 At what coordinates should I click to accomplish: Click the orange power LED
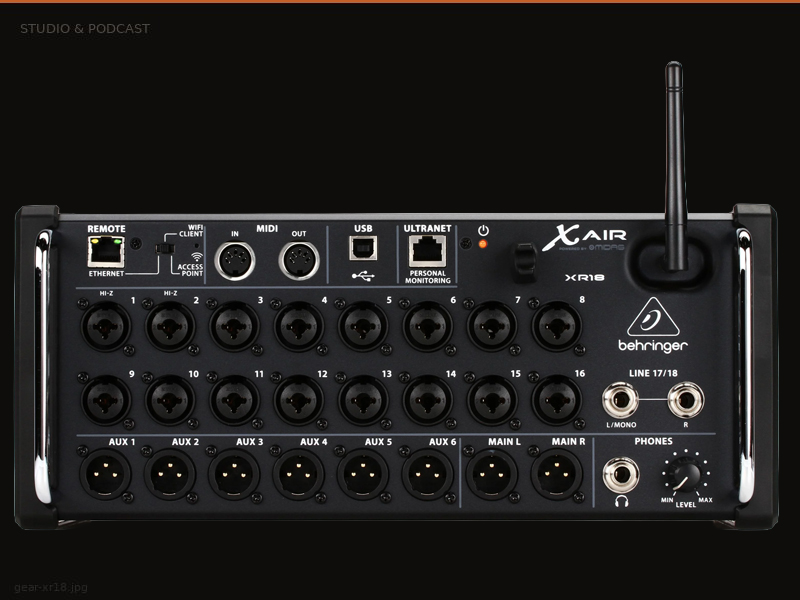click(x=483, y=244)
